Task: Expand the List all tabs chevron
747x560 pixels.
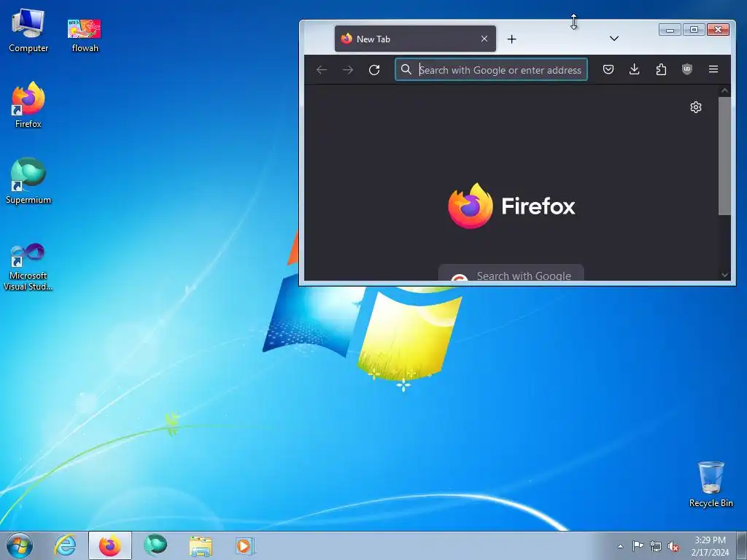Action: (614, 39)
